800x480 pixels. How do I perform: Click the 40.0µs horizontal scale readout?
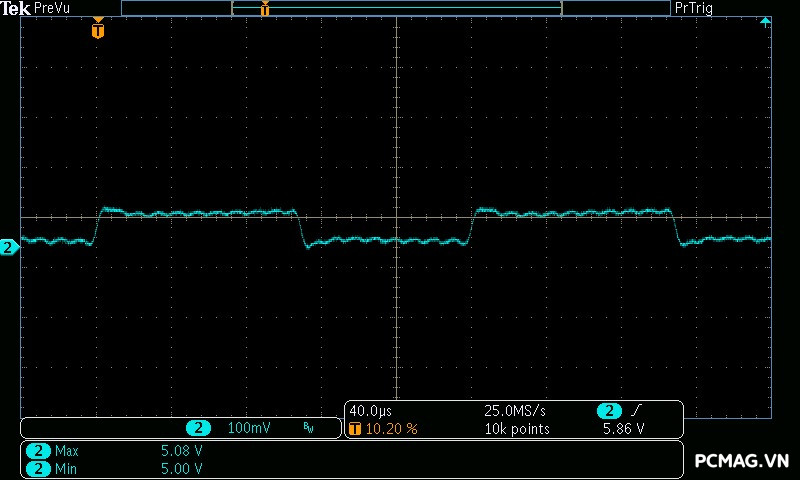point(370,411)
